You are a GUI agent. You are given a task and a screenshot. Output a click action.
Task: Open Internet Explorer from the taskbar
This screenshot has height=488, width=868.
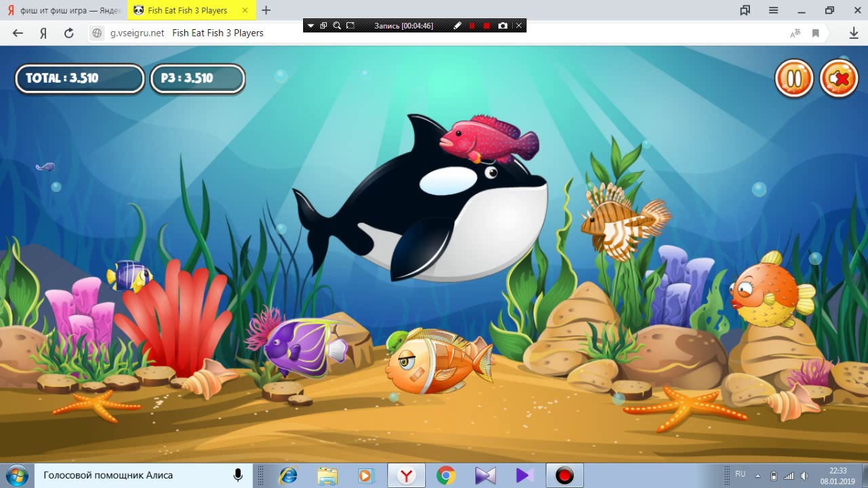(289, 475)
